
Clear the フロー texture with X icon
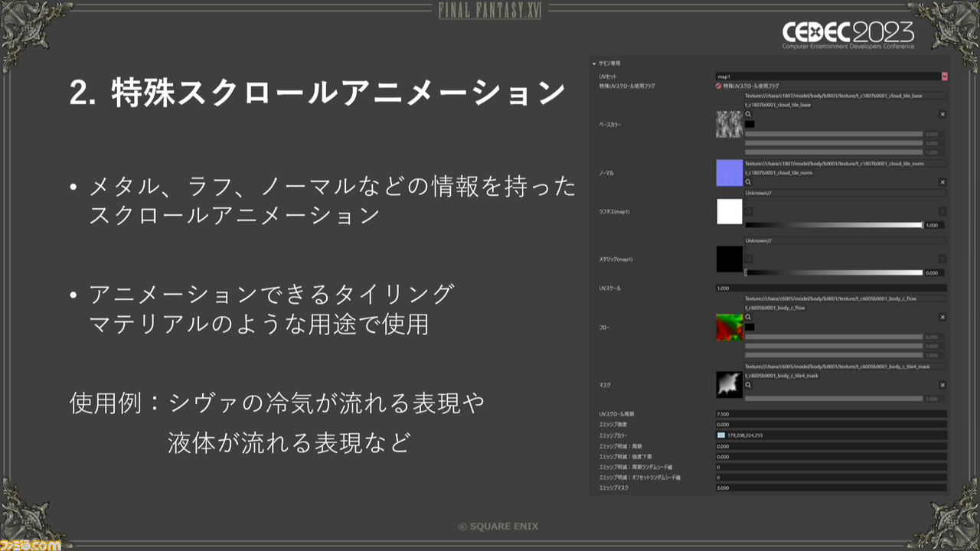942,317
